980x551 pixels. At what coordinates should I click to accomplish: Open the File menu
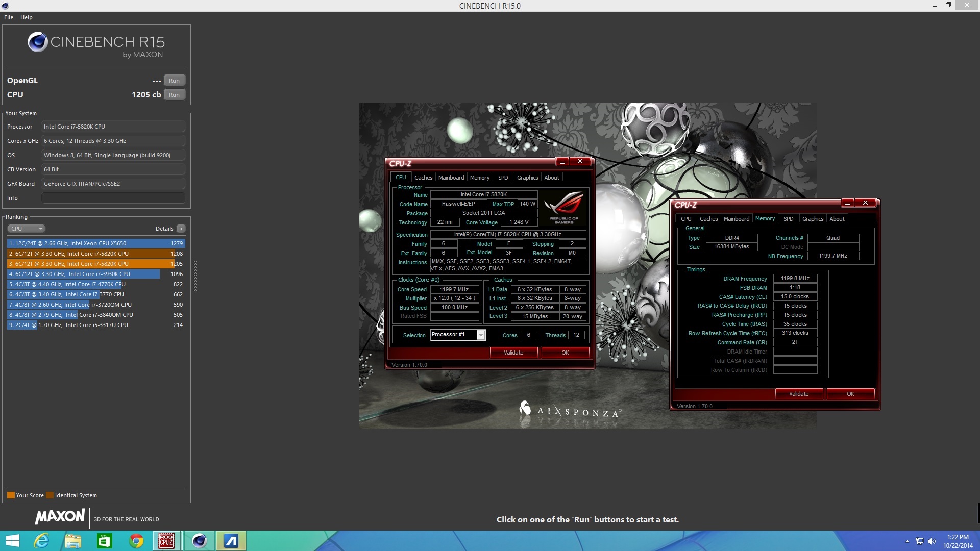(x=9, y=17)
